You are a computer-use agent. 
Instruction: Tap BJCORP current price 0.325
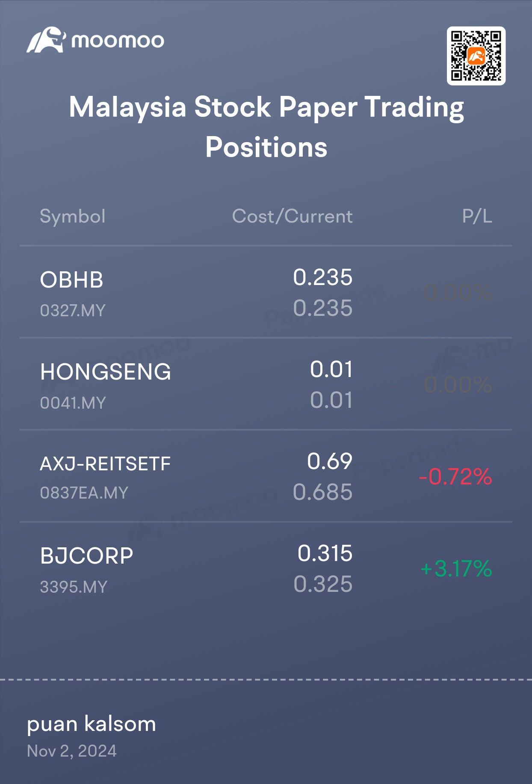[323, 584]
